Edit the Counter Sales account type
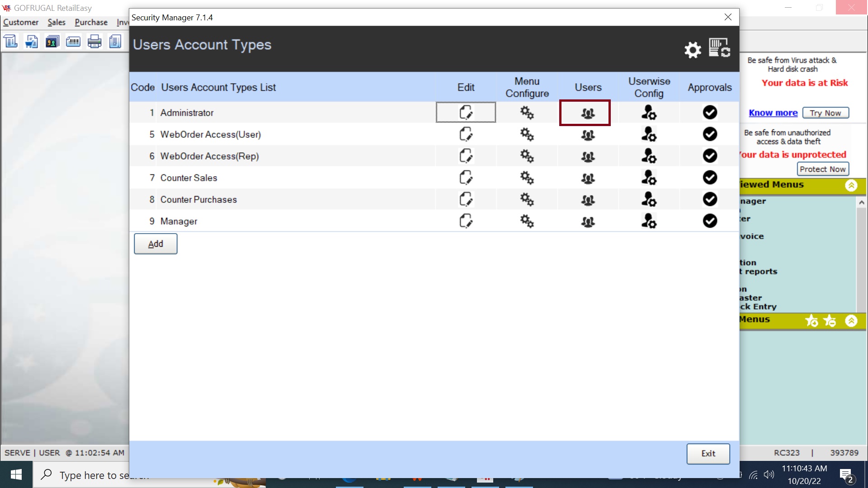This screenshot has width=868, height=488. pyautogui.click(x=466, y=178)
